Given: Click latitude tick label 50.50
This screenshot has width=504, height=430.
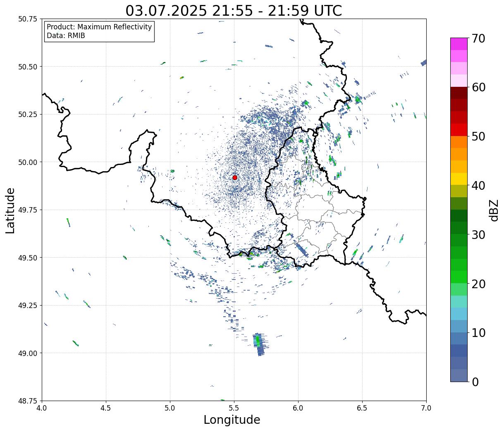Looking at the screenshot, I should pos(28,67).
